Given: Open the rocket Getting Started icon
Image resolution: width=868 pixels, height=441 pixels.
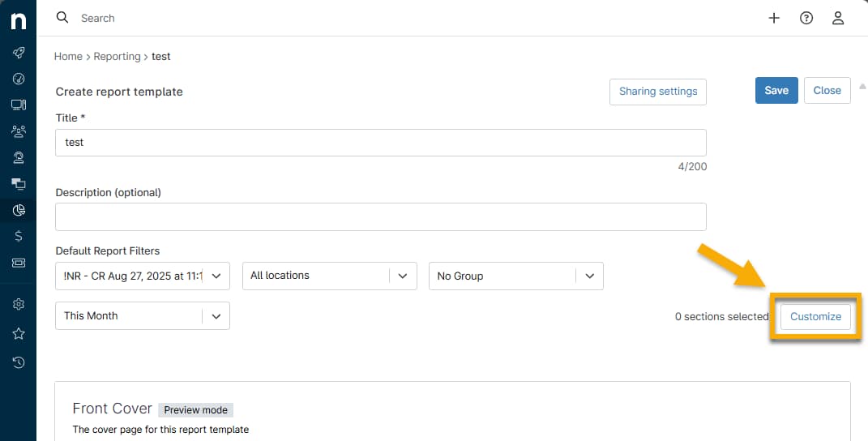Looking at the screenshot, I should tap(18, 53).
